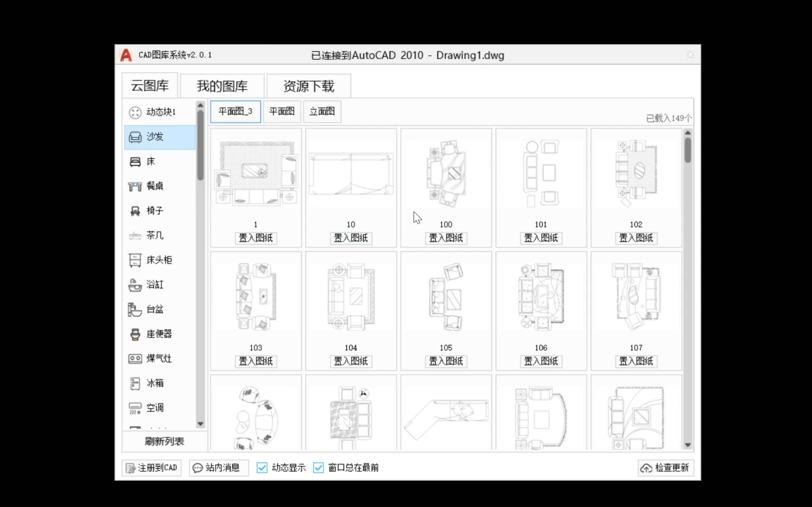The height and width of the screenshot is (507, 812).
Task: Select the 空调 air conditioner icon
Action: coord(135,408)
